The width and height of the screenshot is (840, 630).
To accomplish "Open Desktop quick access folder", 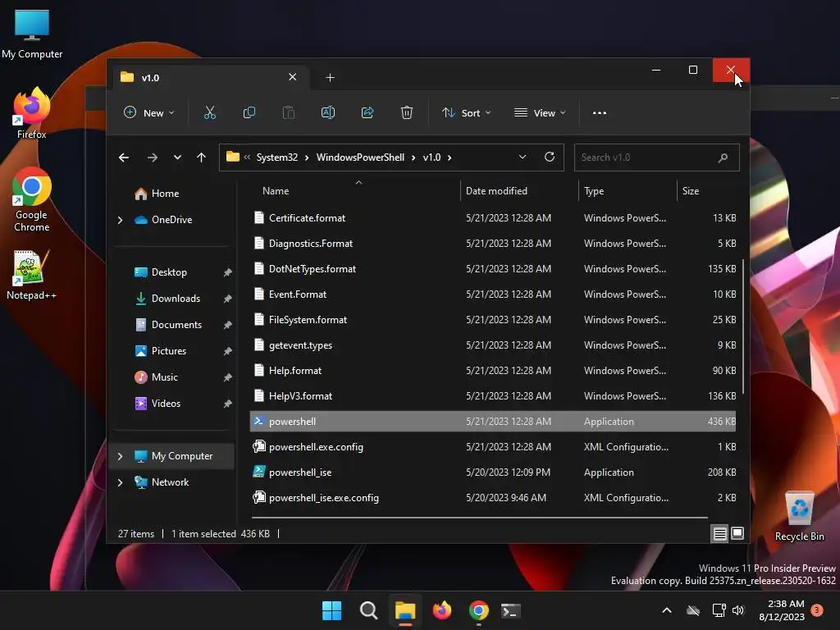I will click(x=160, y=272).
